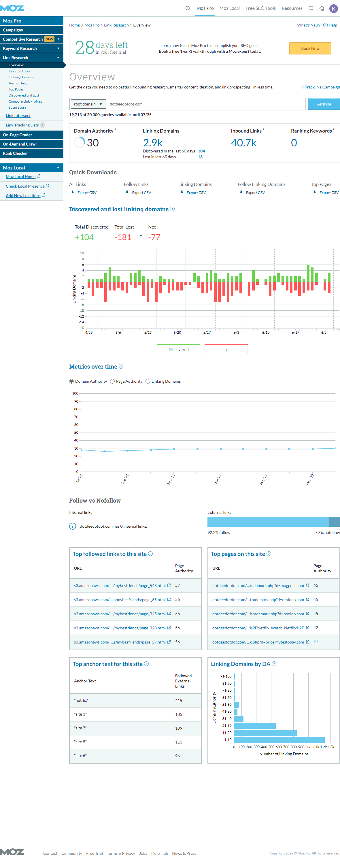Open the search magnifier icon in header
Screen dimensions: 340x868
188,8
